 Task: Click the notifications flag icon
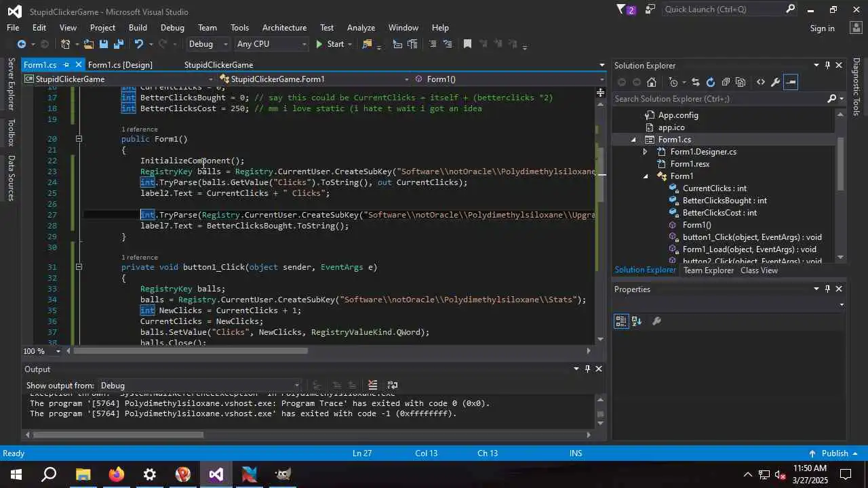click(x=621, y=9)
